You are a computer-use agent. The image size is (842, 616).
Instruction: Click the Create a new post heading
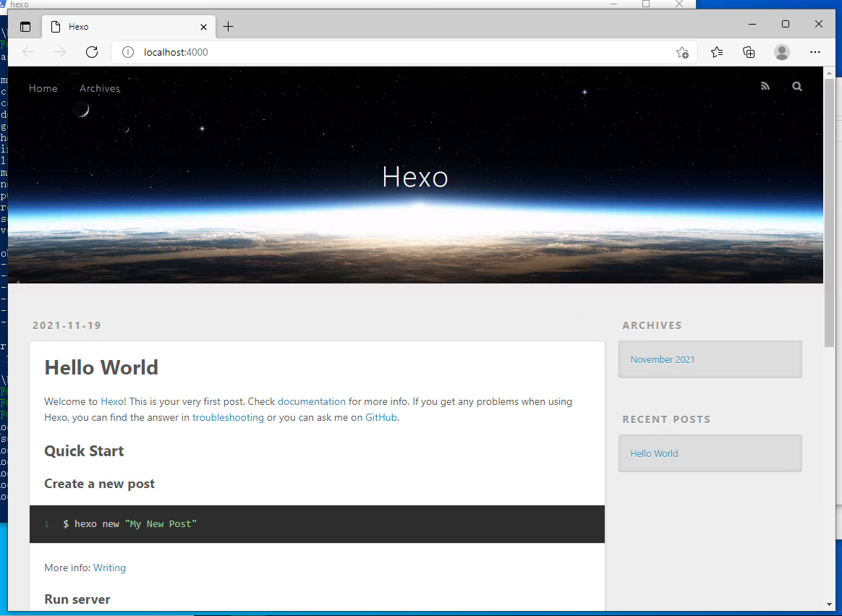tap(99, 484)
